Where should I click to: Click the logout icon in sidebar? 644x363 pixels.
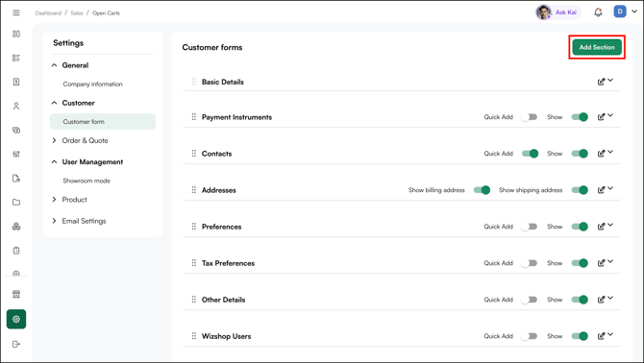[x=16, y=344]
